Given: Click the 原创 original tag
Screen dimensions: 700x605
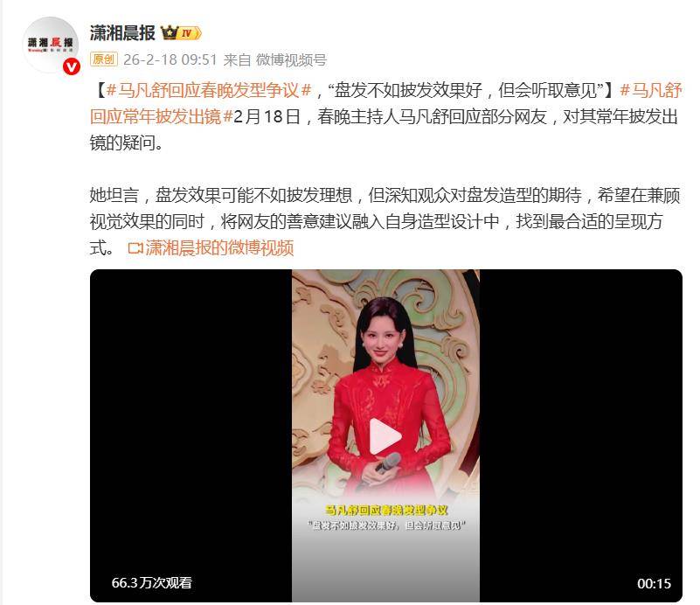Looking at the screenshot, I should [x=104, y=59].
